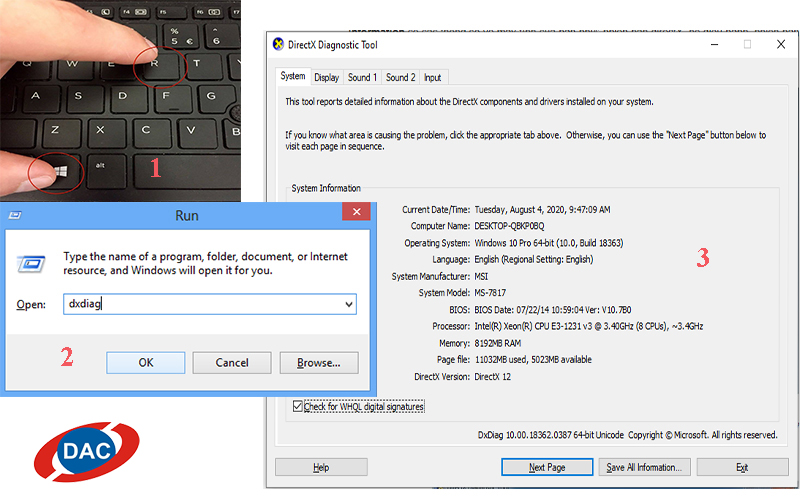Image resolution: width=800 pixels, height=500 pixels.
Task: Click the Memory value 8192MB RAM
Action: click(497, 343)
